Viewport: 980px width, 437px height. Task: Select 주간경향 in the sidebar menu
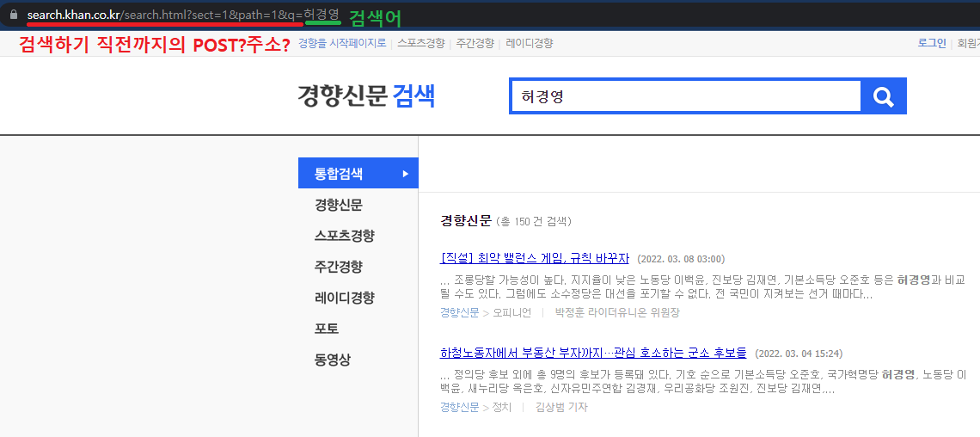point(339,267)
